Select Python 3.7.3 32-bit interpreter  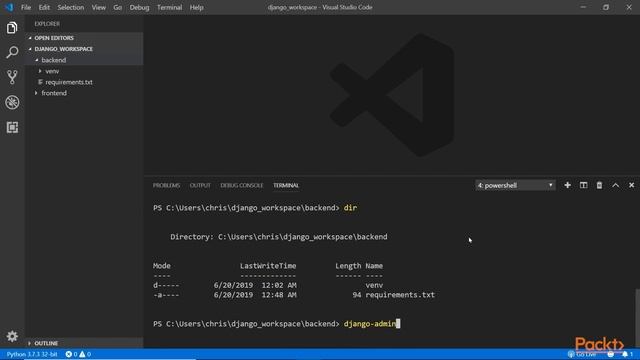pyautogui.click(x=32, y=354)
